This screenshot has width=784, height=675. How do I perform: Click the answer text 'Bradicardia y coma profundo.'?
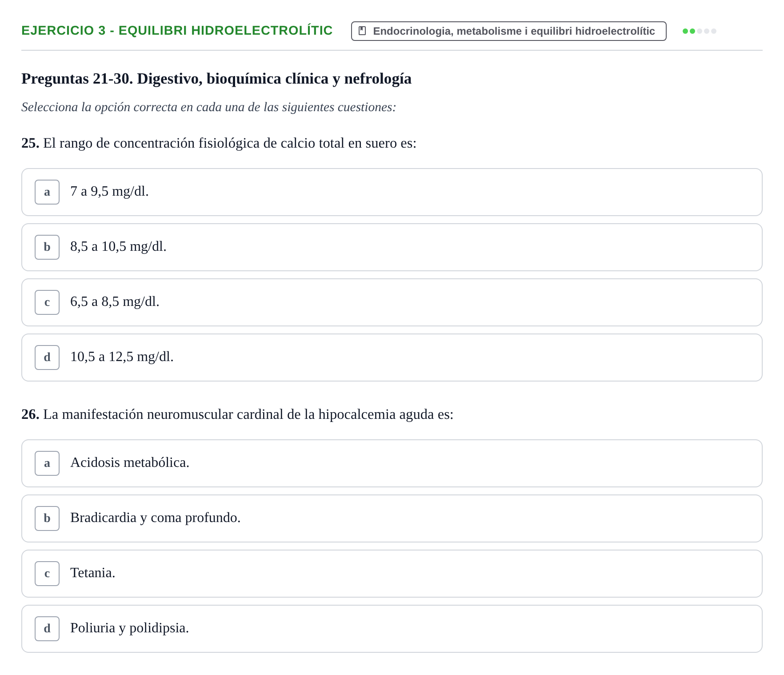[155, 518]
